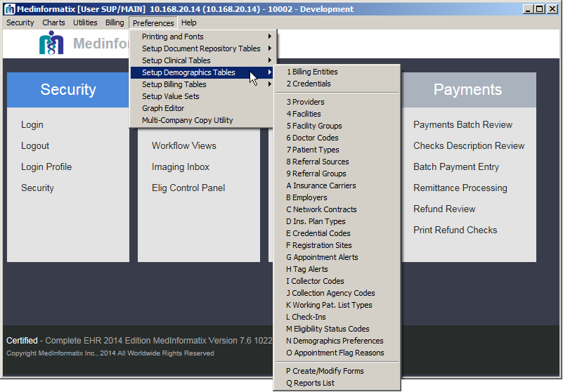Click the Security link under Login Profile
563x392 pixels.
pos(37,188)
